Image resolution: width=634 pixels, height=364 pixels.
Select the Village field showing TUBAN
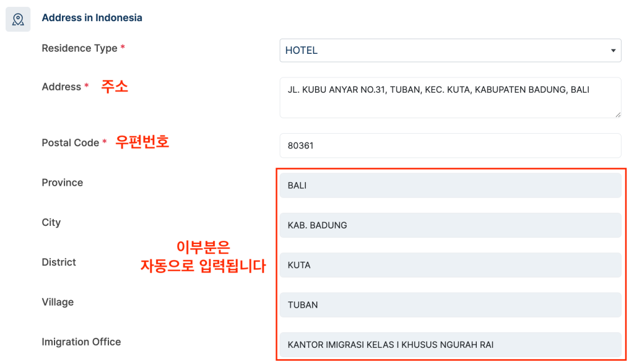coord(450,305)
